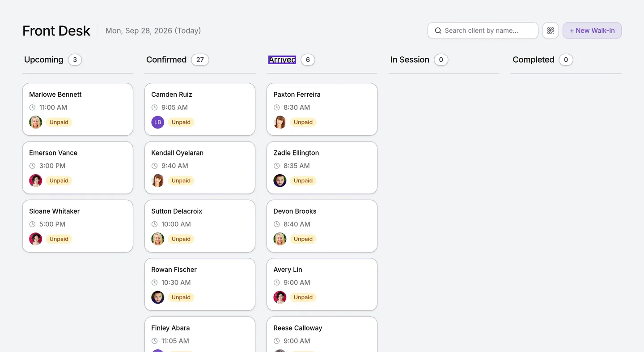Screen dimensions: 644x352
Task: Select the Upcoming column header
Action: [44, 60]
